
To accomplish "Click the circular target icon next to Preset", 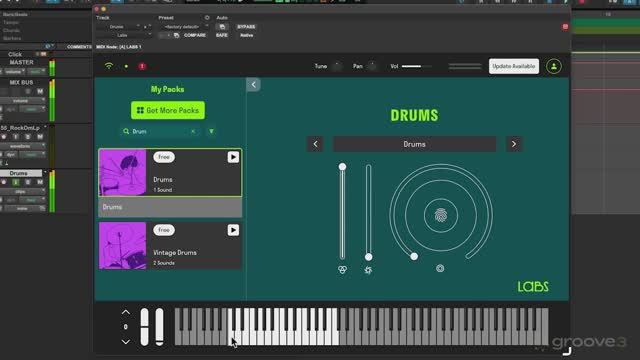I will point(207,18).
